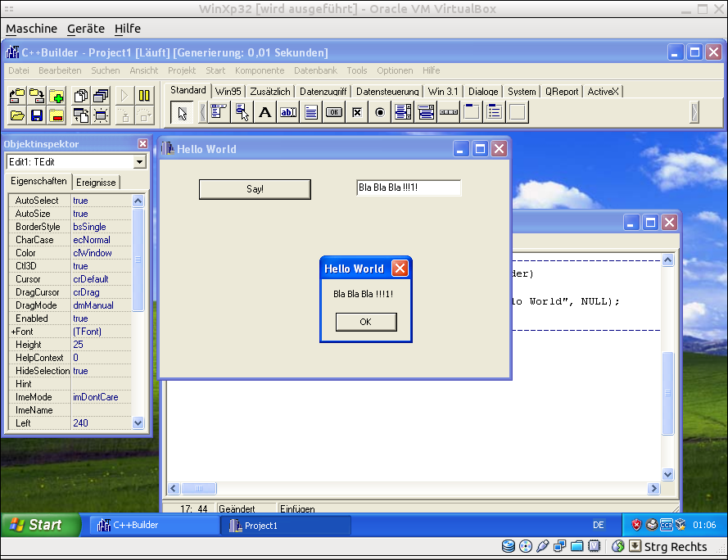Open the Maschine menu of VirtualBox

[x=32, y=29]
